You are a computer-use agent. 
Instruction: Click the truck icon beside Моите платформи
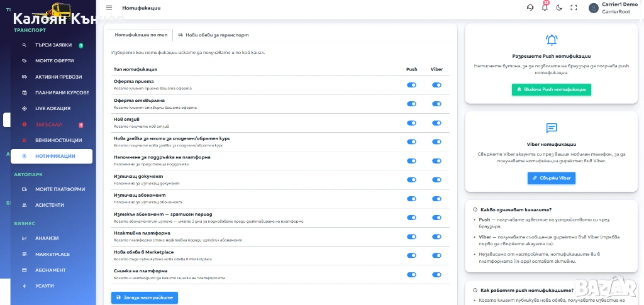[24, 189]
